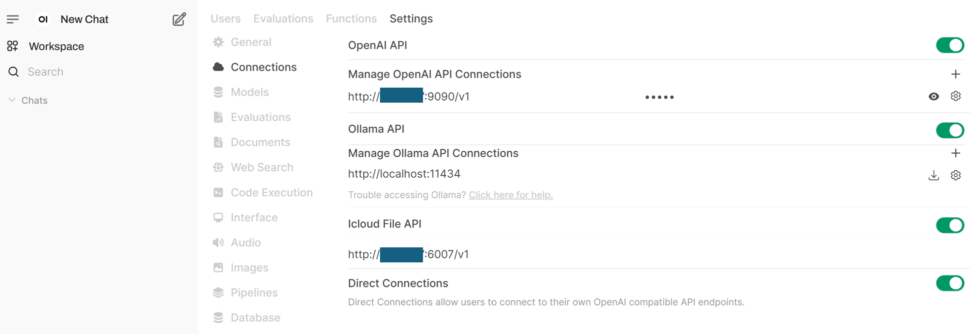Add a new Ollama API connection
The image size is (980, 334).
click(955, 153)
